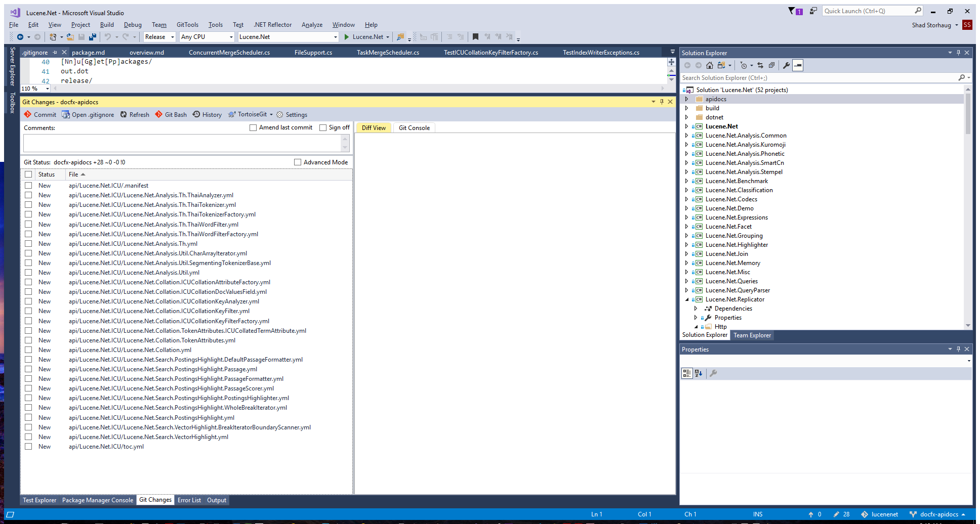The width and height of the screenshot is (980, 524).
Task: Click Categorized icon in Properties panel
Action: (687, 373)
